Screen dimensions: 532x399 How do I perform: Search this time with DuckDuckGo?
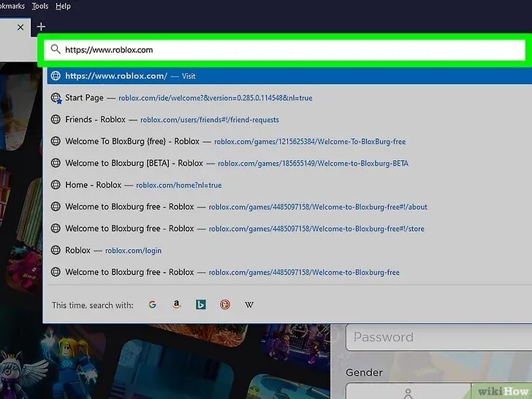click(224, 305)
